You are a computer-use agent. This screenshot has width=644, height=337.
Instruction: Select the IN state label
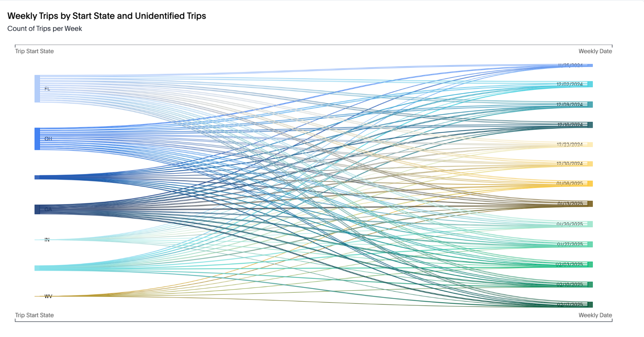point(47,240)
